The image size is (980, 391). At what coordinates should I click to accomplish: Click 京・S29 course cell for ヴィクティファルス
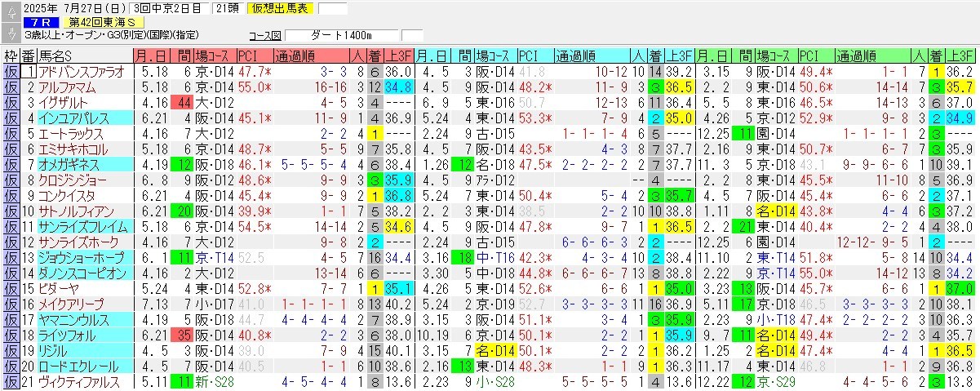pos(776,382)
